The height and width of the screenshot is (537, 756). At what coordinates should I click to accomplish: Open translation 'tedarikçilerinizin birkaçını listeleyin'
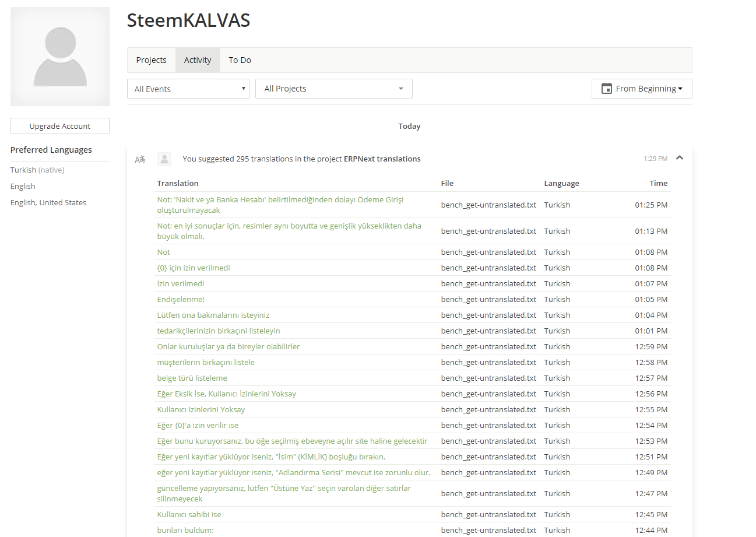point(219,331)
